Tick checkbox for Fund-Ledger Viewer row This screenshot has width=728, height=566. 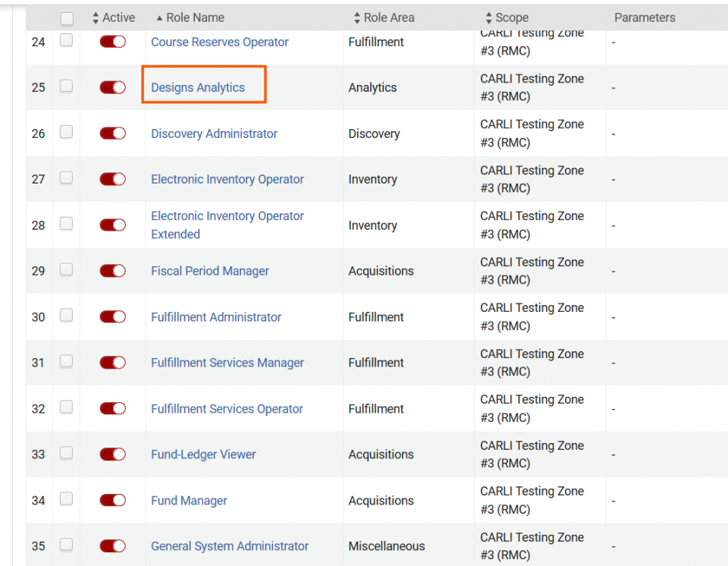(67, 453)
